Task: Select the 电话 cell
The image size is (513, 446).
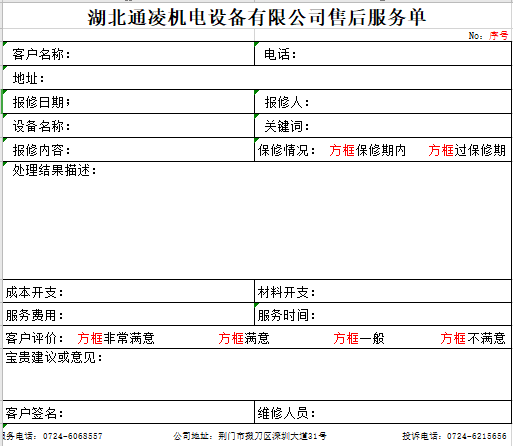Action: pyautogui.click(x=383, y=54)
